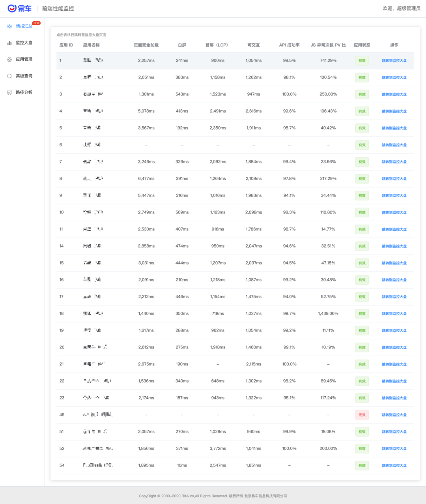This screenshot has height=504, width=426.
Task: Click 跳转到监控大盘 in row ID 18
Action: (x=394, y=314)
